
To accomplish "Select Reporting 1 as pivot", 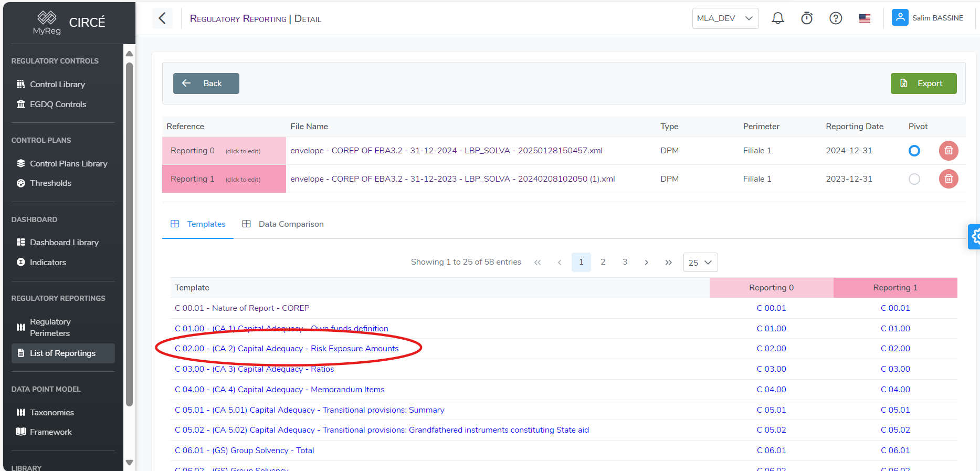I will tap(914, 179).
